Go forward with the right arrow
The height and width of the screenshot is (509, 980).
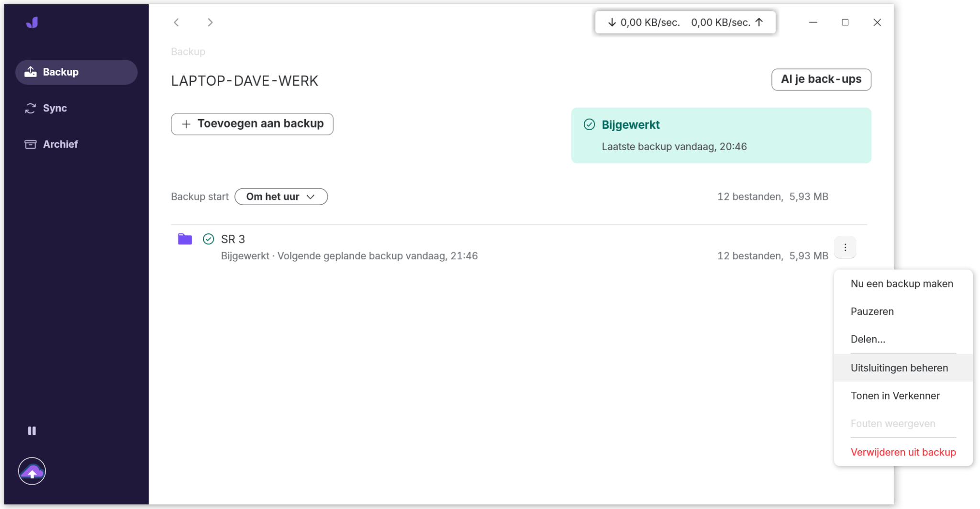[210, 22]
